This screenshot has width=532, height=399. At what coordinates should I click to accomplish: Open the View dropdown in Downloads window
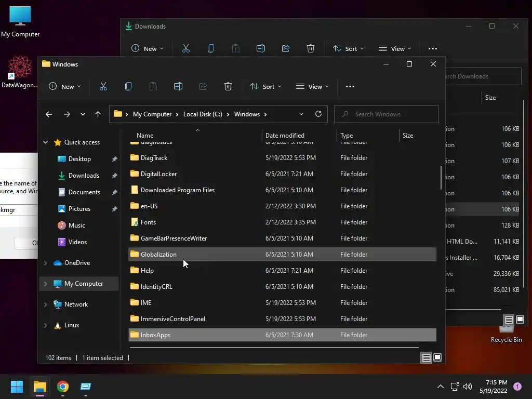(395, 48)
